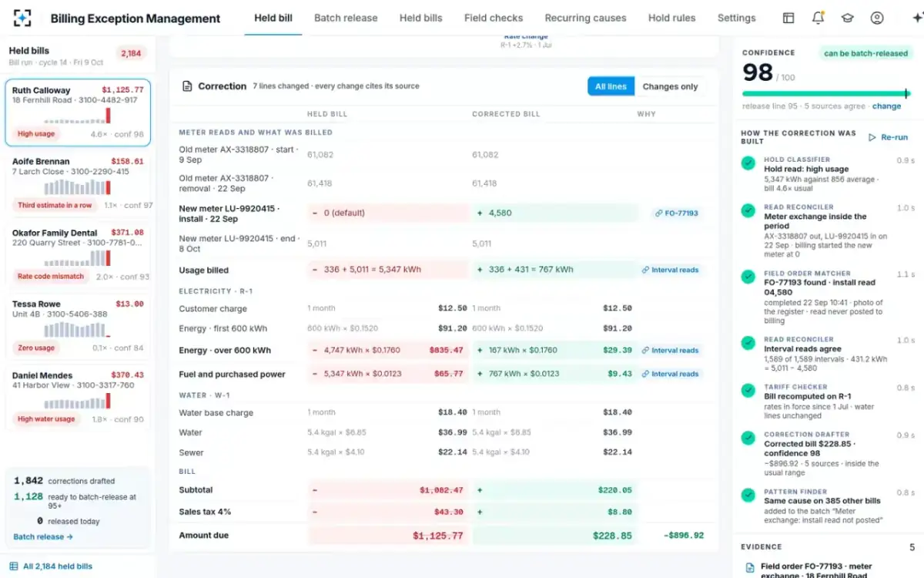The height and width of the screenshot is (578, 924).
Task: Click the green check for Pattern Finder step
Action: point(748,495)
